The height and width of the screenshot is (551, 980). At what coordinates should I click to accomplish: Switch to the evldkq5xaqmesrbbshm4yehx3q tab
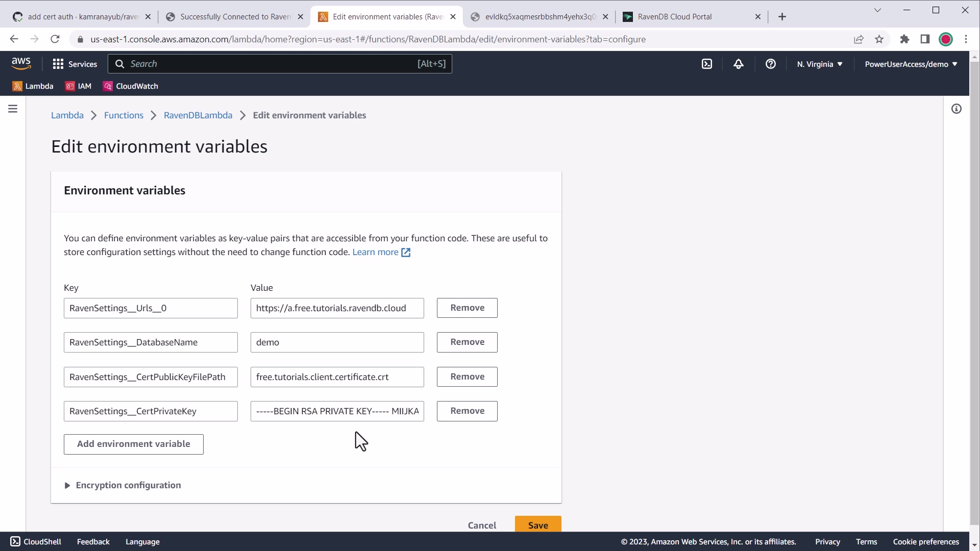[x=540, y=17]
